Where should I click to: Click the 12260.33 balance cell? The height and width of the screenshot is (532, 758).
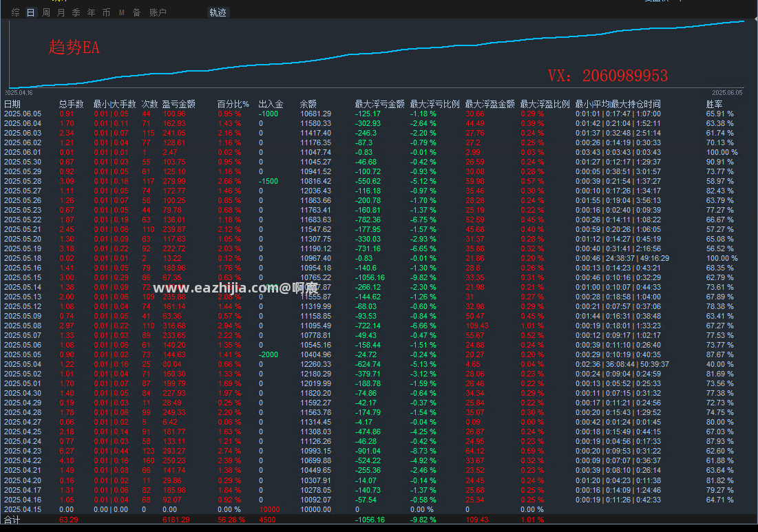pos(316,364)
